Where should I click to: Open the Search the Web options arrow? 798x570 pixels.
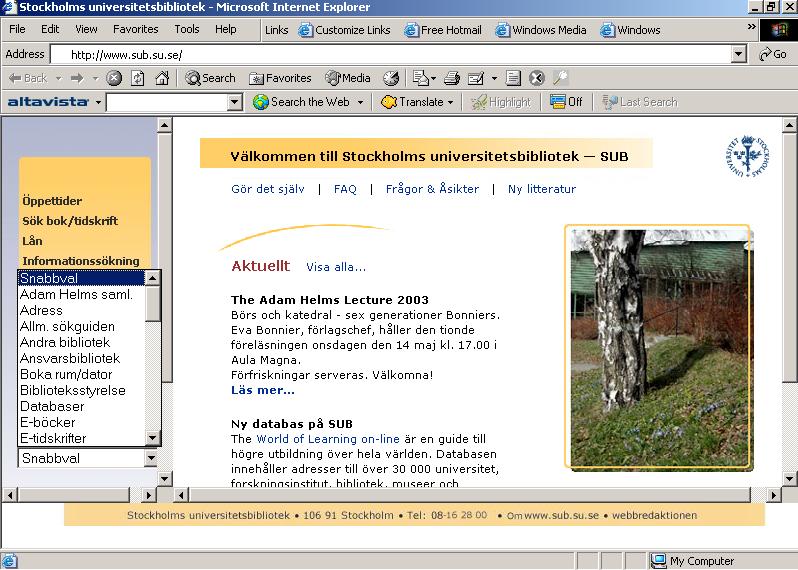[x=360, y=102]
